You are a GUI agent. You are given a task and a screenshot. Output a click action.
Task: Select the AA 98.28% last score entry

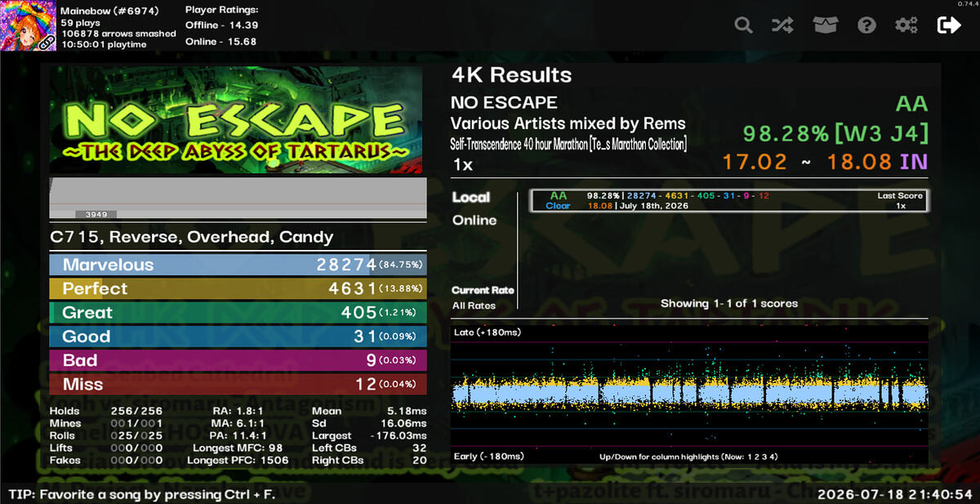pyautogui.click(x=729, y=201)
